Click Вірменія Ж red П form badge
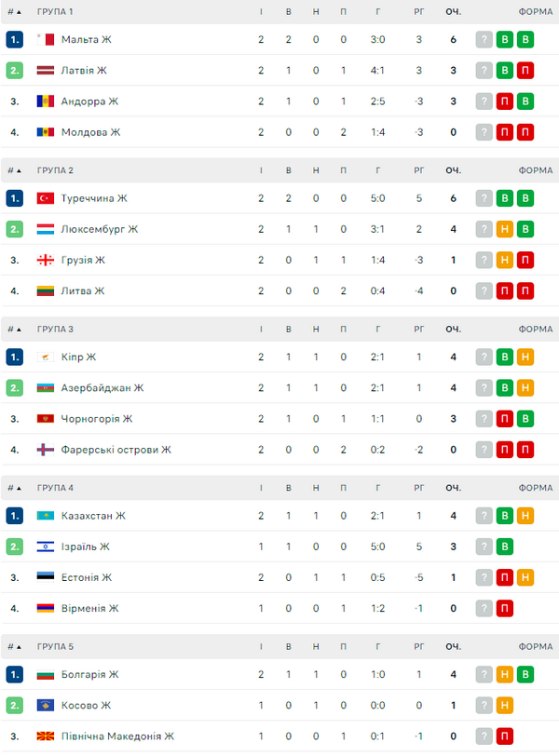Viewport: 559px width, 756px height. click(x=504, y=608)
